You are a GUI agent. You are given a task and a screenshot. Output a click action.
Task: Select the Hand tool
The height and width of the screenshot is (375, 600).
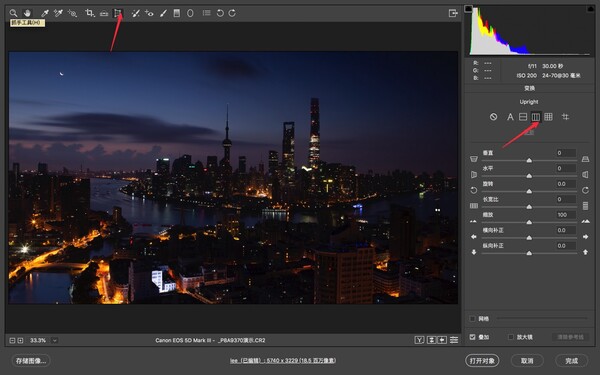click(x=27, y=13)
